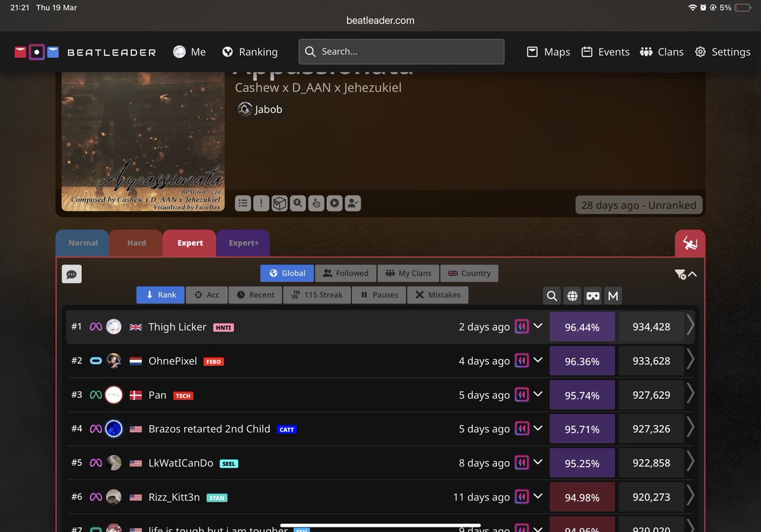Click the play replay icon below the title
Viewport: 761px width, 532px height.
(334, 203)
